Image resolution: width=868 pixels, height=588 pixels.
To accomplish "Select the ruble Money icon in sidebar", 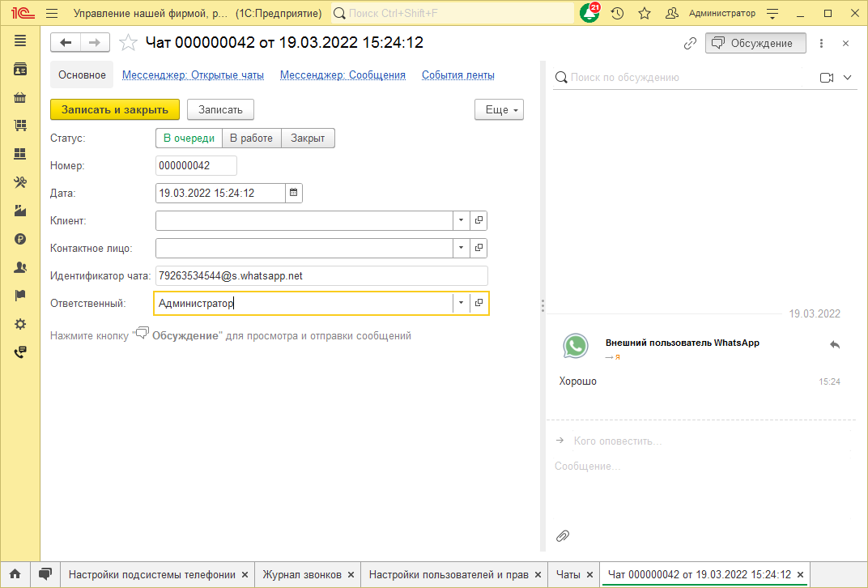I will 20,239.
